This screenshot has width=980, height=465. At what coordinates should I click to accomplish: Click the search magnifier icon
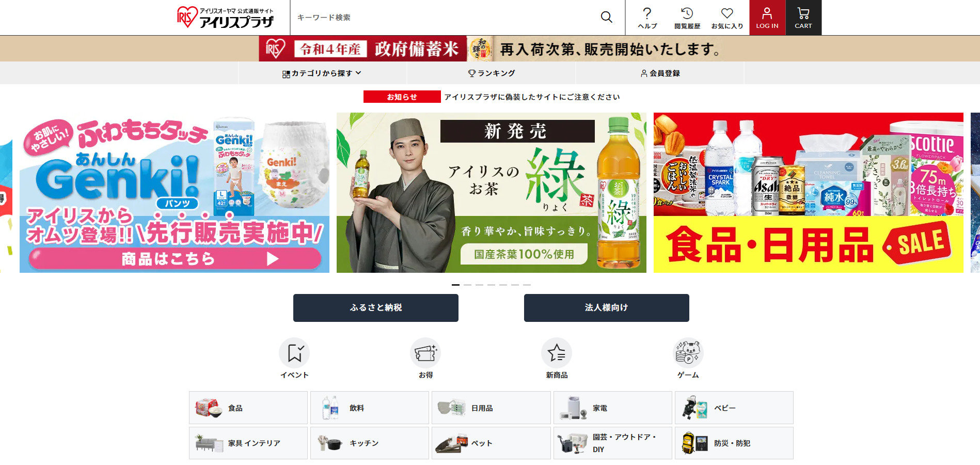pyautogui.click(x=606, y=17)
